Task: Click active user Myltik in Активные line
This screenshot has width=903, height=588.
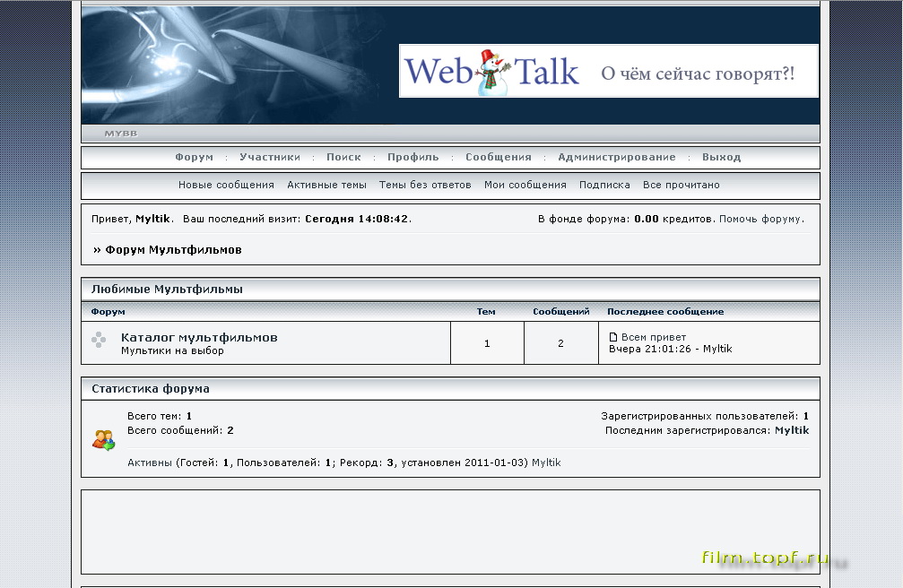Action: [x=546, y=463]
